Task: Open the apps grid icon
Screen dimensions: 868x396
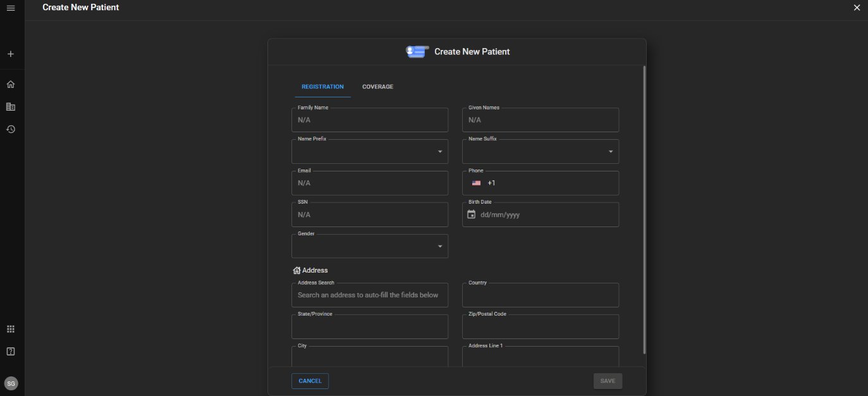Action: click(10, 329)
